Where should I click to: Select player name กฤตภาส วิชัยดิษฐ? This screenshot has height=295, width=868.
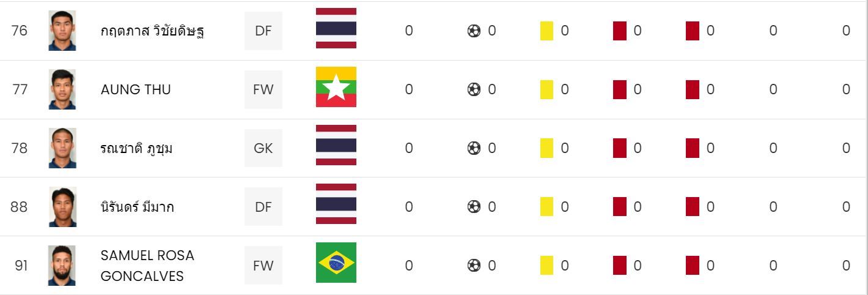(152, 31)
